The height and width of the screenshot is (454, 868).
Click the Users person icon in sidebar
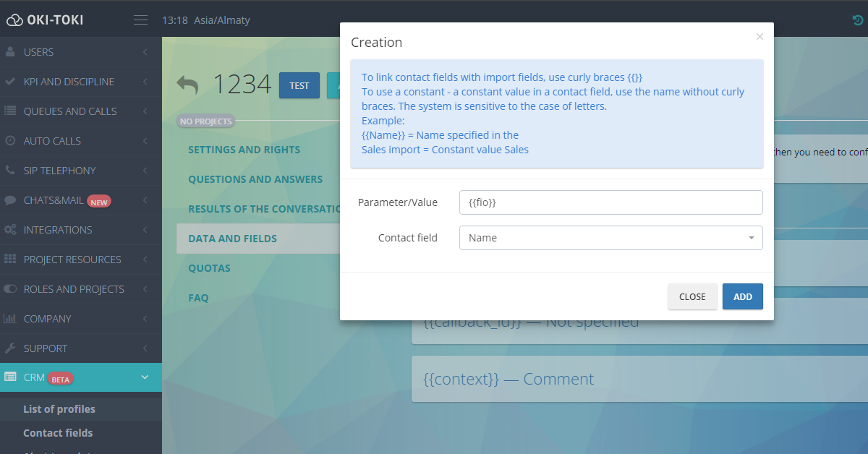[x=10, y=52]
